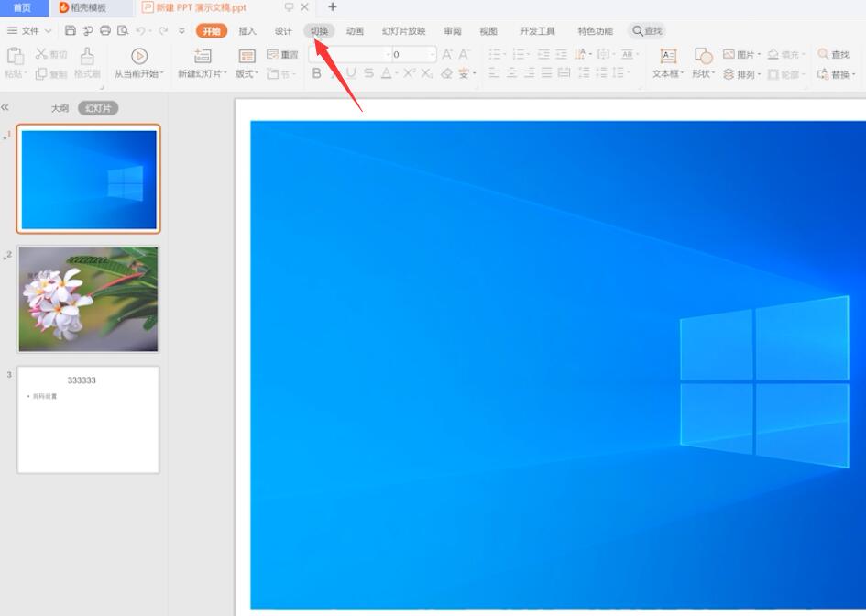Click the Justify alignment icon
Screen dimensions: 866x616
pos(546,72)
